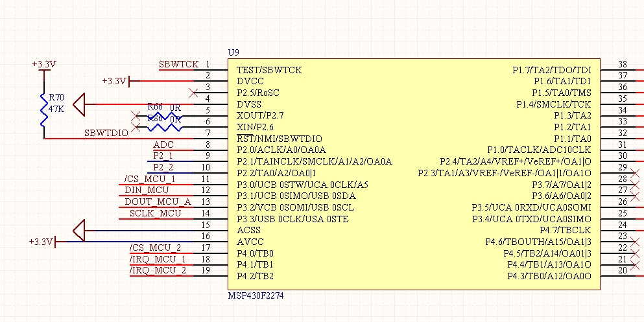Click the XOUT/P2.7 pin name
Screen dimensions: 644x322
coord(261,116)
